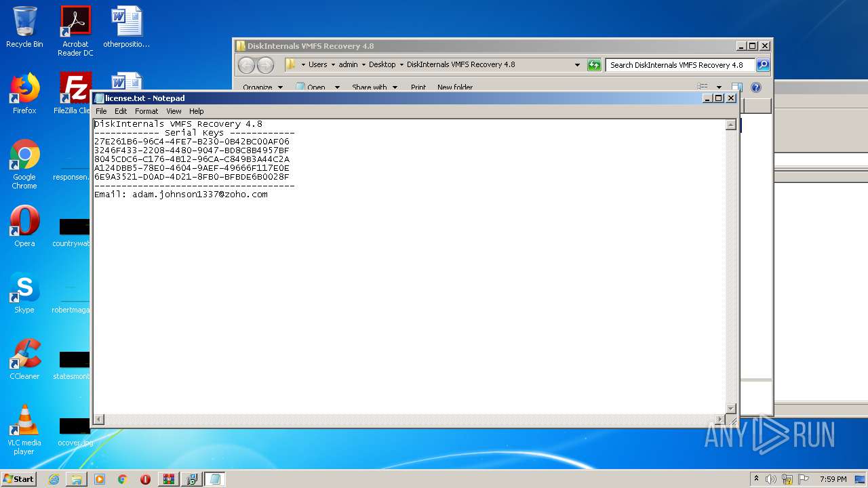Click Print in Explorer toolbar
Screen dimensions: 868x488
418,87
